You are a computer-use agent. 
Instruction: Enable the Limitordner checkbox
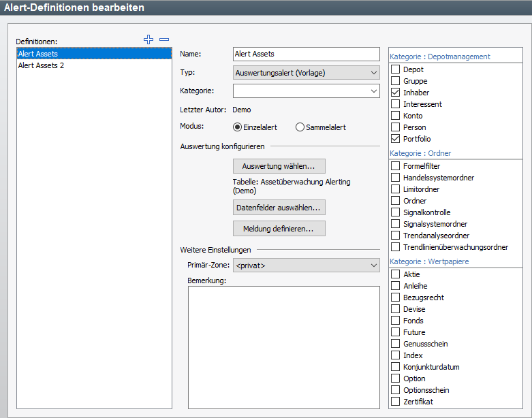[x=396, y=189]
